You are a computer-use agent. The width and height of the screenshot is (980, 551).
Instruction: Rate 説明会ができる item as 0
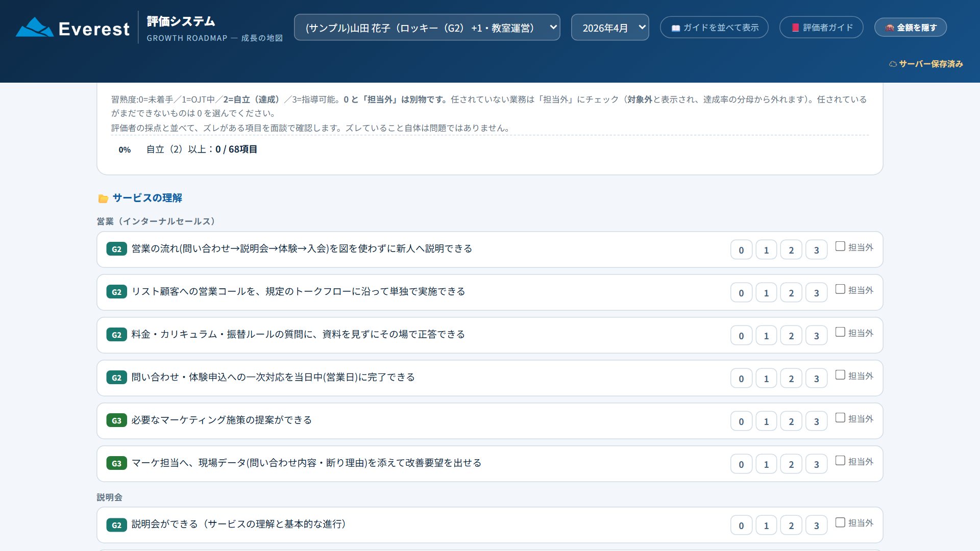point(741,525)
